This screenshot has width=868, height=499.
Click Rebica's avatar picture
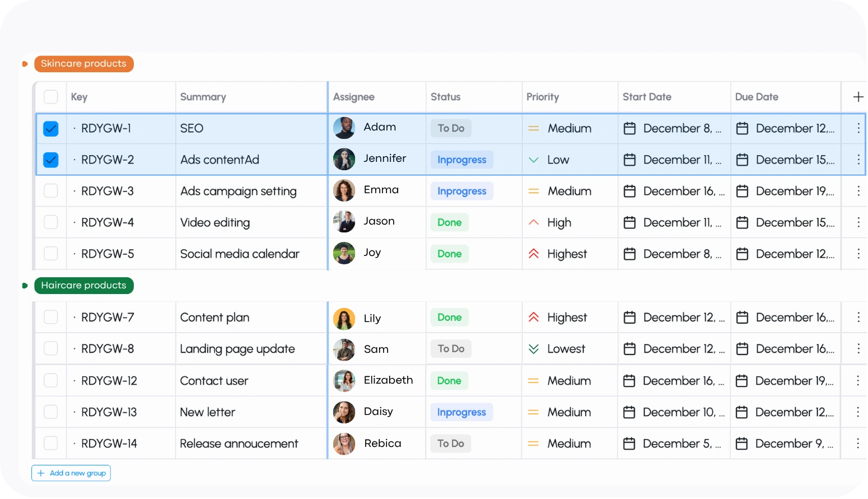344,444
